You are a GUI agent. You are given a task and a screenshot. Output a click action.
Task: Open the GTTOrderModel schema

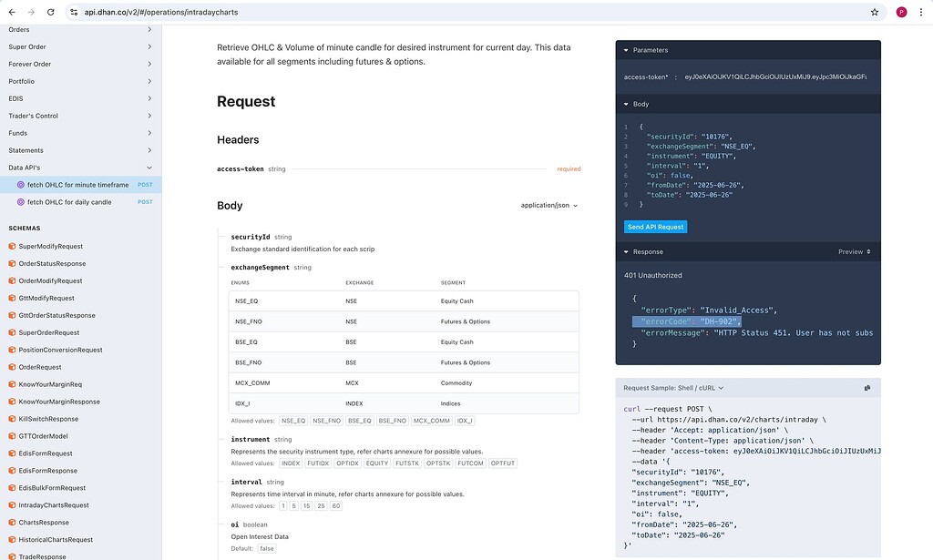(x=44, y=436)
